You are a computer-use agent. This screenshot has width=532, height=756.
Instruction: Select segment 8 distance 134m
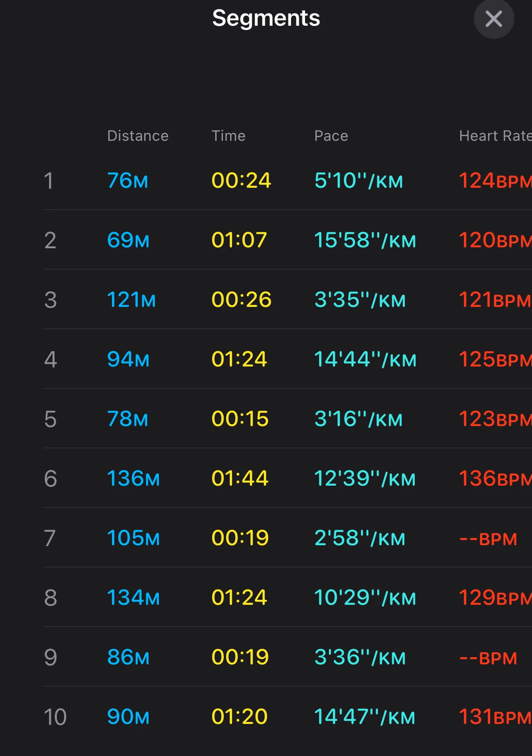click(x=134, y=598)
